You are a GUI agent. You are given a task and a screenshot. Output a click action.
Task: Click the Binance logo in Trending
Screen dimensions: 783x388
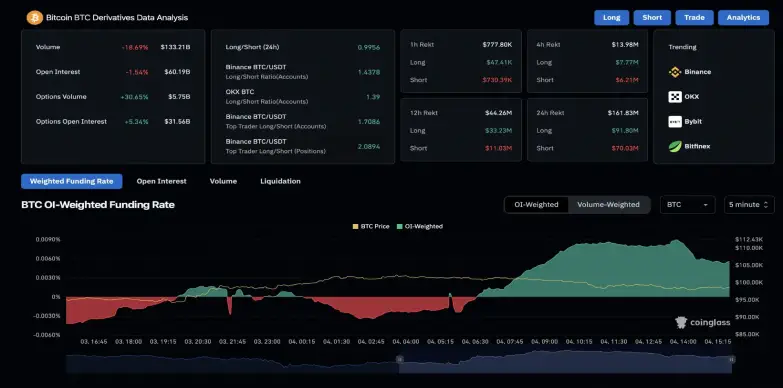click(675, 72)
